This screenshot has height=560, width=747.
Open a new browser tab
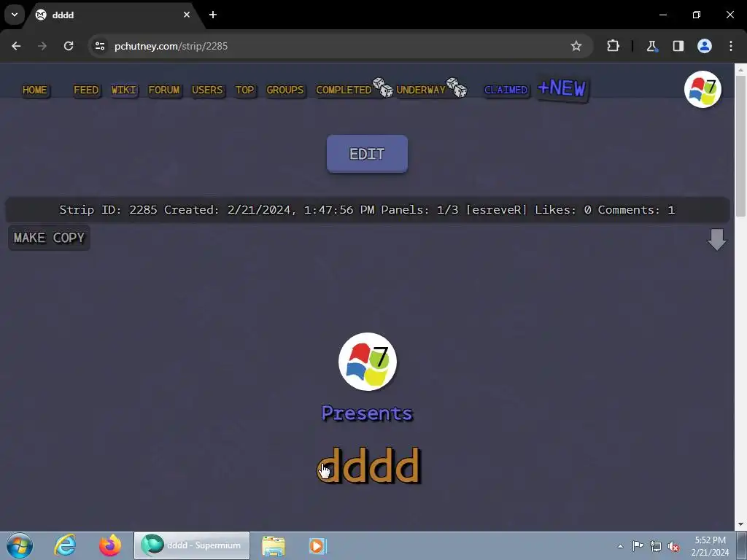pos(213,15)
